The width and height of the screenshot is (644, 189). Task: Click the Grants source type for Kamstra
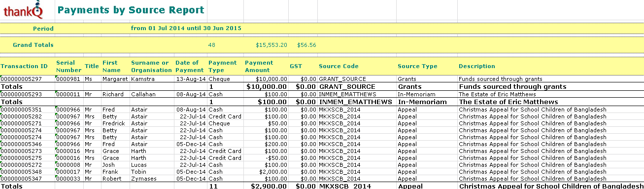click(x=407, y=79)
